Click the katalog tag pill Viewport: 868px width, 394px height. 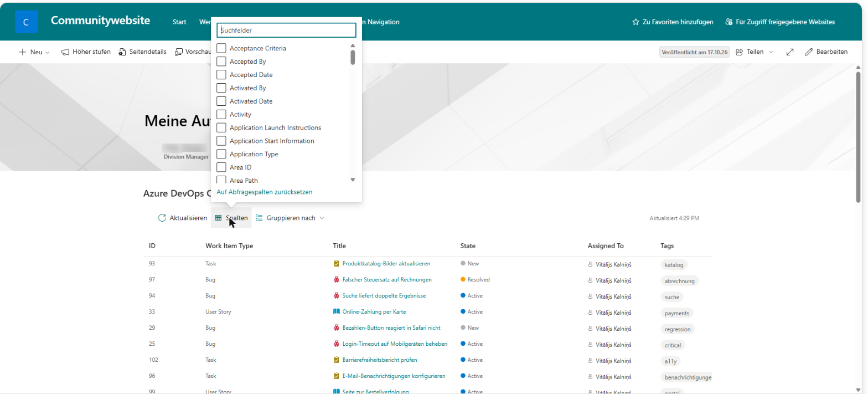tap(675, 265)
